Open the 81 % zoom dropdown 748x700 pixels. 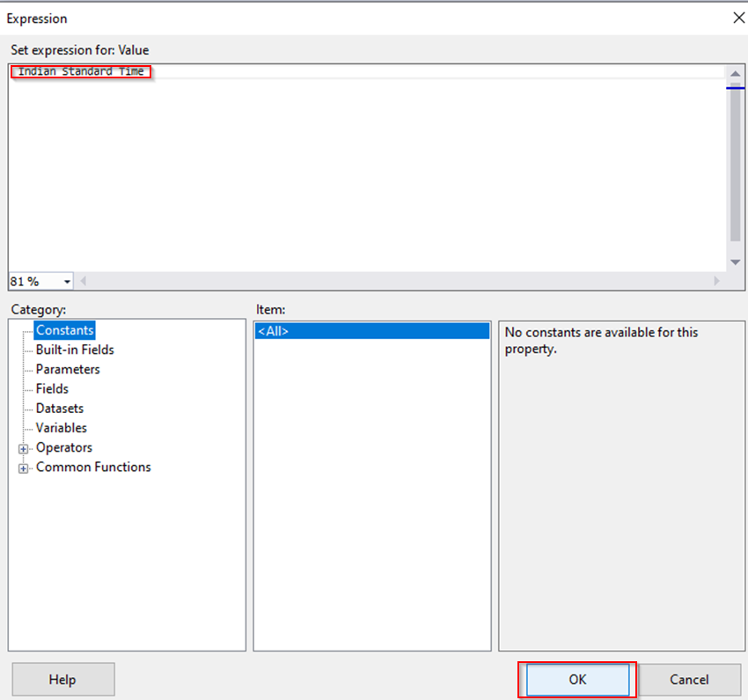pyautogui.click(x=67, y=282)
